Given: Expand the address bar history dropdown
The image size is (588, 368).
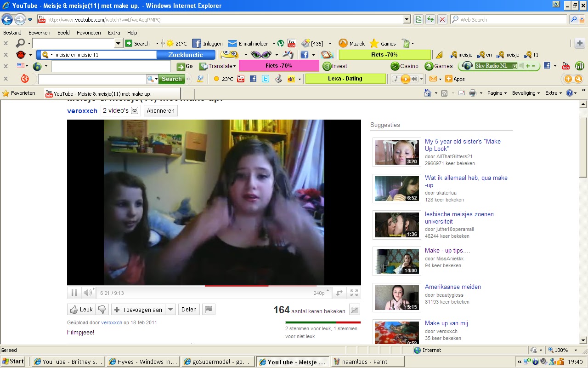Looking at the screenshot, I should point(407,20).
